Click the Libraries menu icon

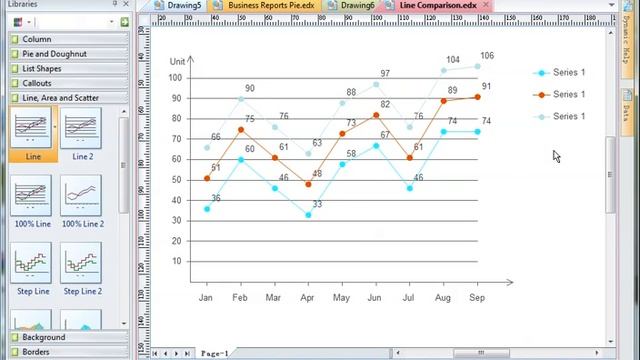click(18, 22)
